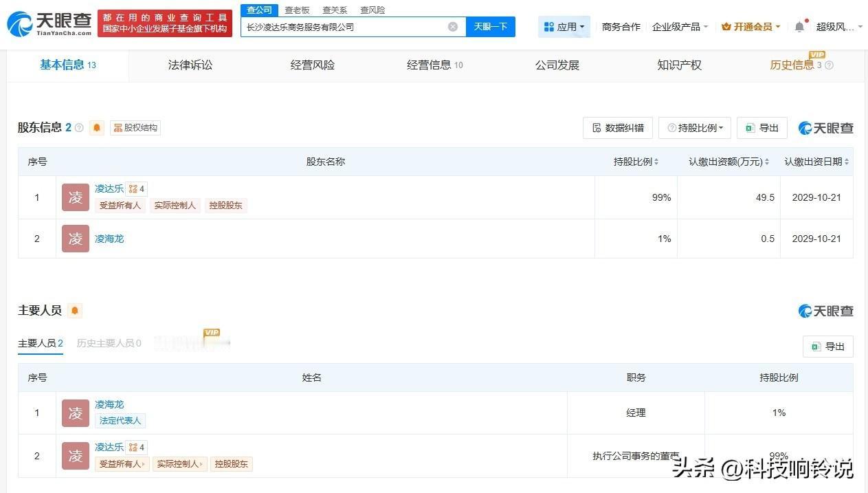
Task: Open the 开通会员 dropdown
Action: (750, 27)
